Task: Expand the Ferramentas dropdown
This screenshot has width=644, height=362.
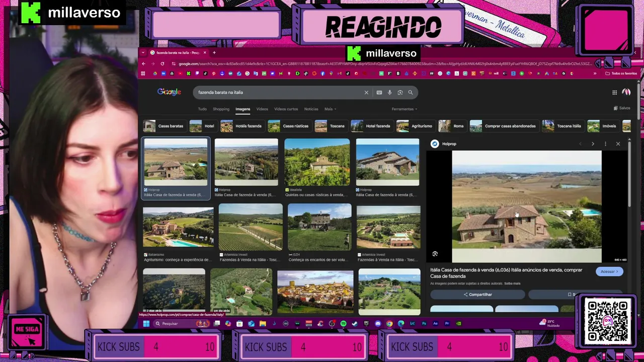Action: [x=405, y=109]
